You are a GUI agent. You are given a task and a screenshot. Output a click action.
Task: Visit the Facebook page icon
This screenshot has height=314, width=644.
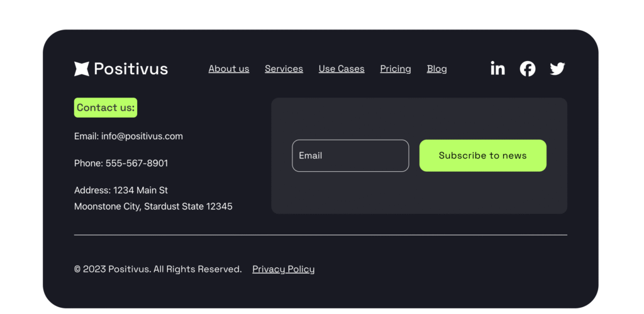pos(528,69)
